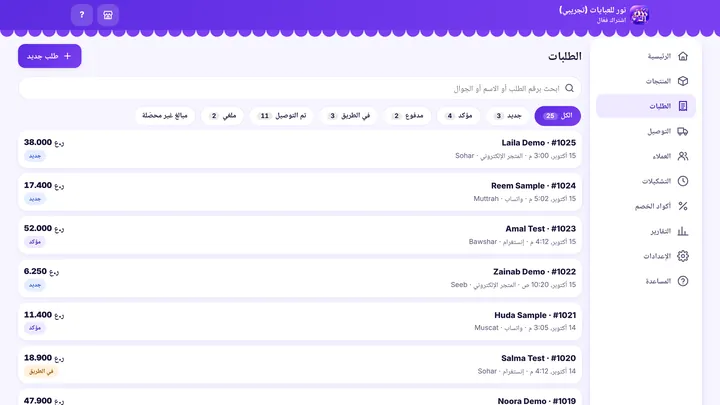Open order Huda Sample #1021
720x405 pixels.
(300, 321)
